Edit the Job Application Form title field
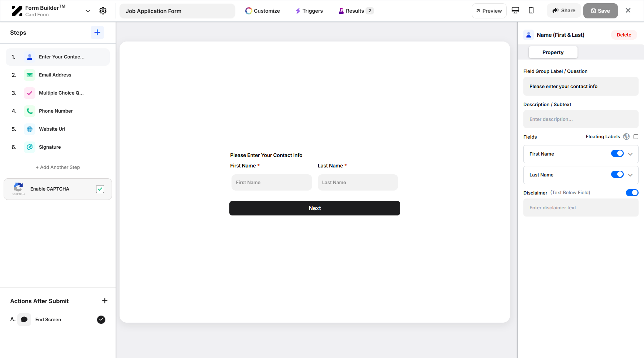Screen dimensions: 644x358 tap(177, 11)
